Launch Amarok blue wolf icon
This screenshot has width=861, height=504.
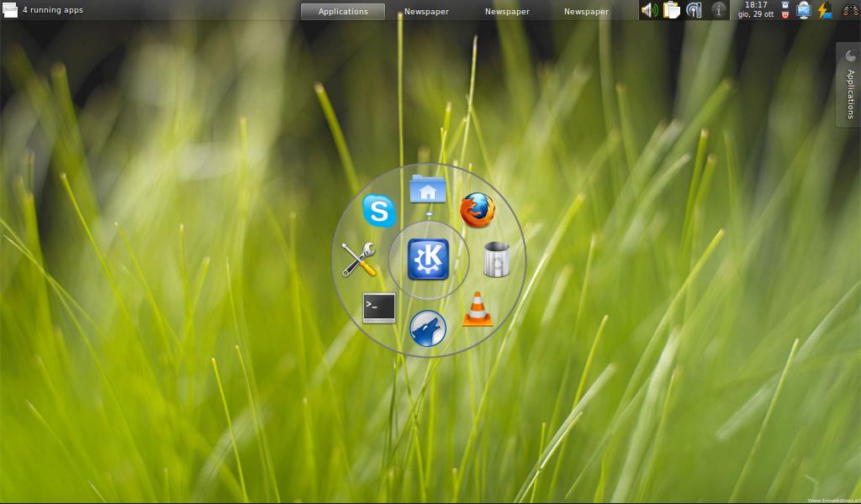click(x=428, y=328)
